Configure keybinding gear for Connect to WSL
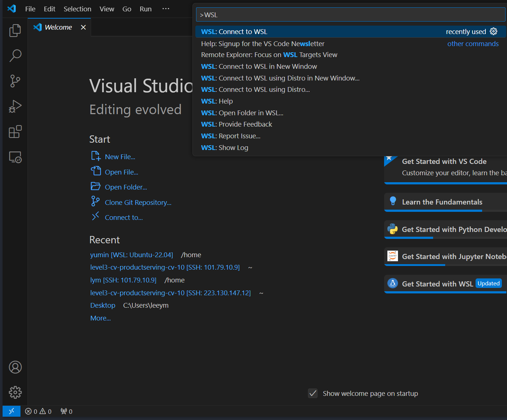 (x=493, y=31)
